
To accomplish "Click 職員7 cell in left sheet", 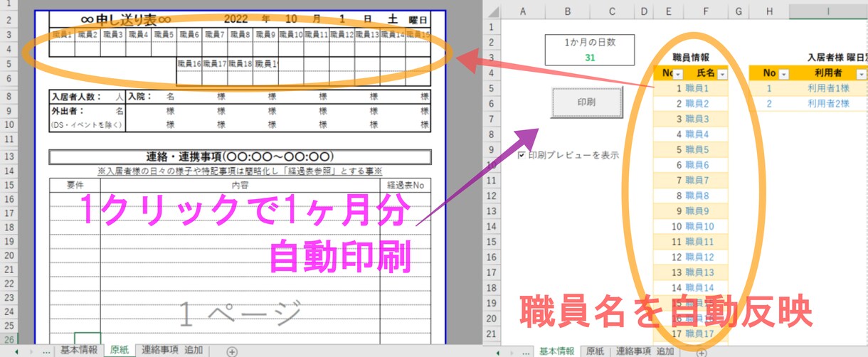I will click(x=214, y=34).
